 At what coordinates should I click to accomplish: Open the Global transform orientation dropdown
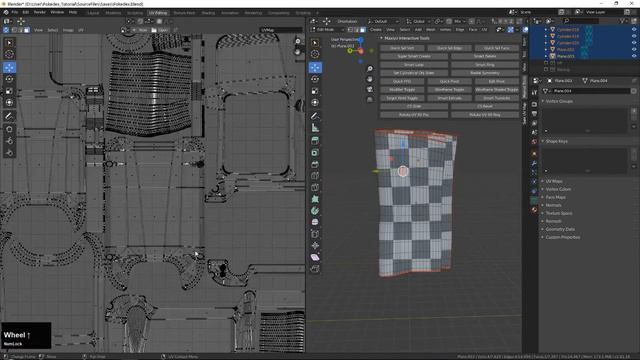coord(418,21)
